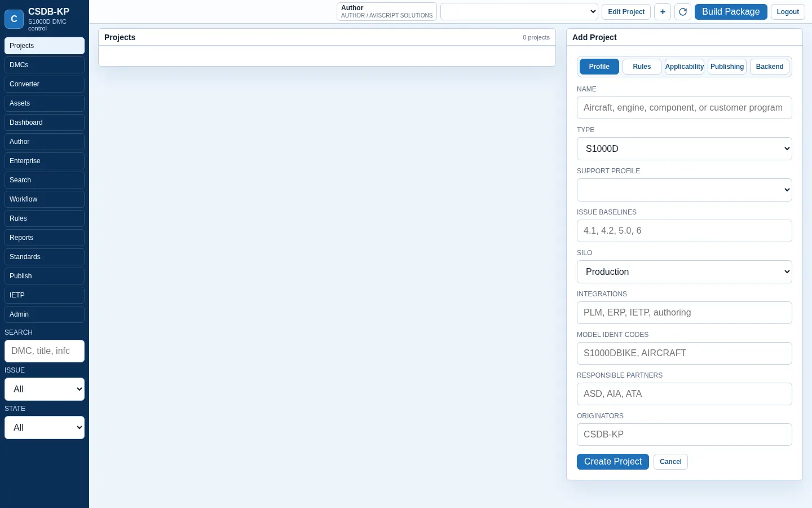
Task: Open Converter in the sidebar
Action: 45,84
